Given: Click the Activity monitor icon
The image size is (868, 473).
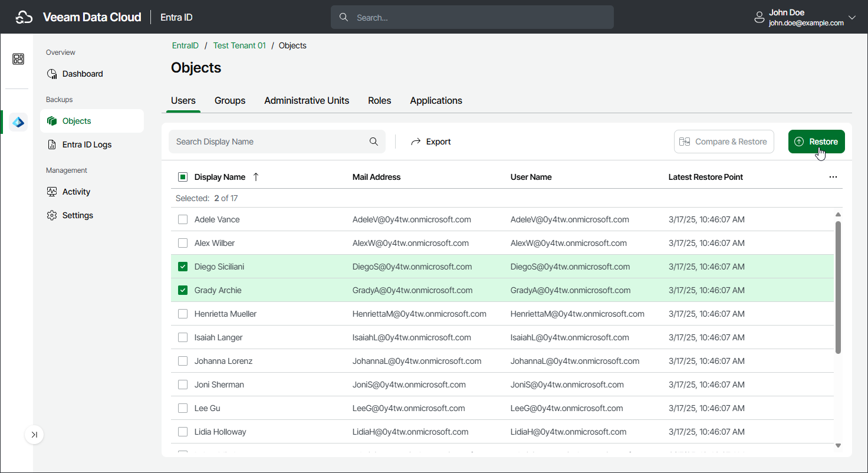Looking at the screenshot, I should click(x=52, y=192).
